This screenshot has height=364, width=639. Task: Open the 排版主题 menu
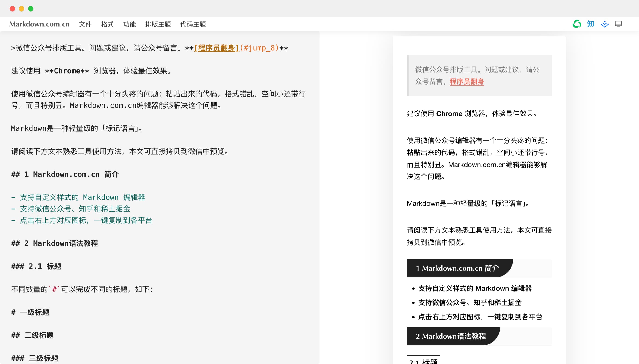click(158, 24)
